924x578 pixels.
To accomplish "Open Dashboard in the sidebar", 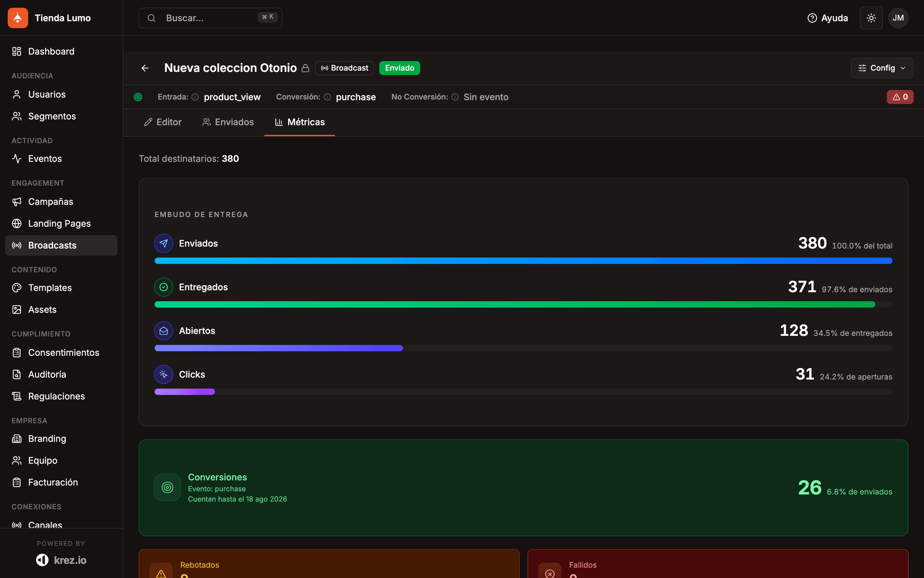I will point(61,51).
